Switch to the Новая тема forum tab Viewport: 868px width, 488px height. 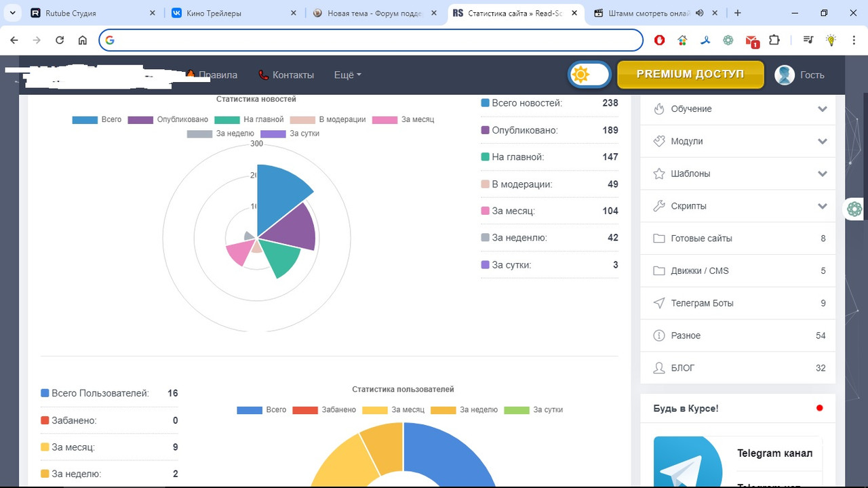[x=374, y=13]
